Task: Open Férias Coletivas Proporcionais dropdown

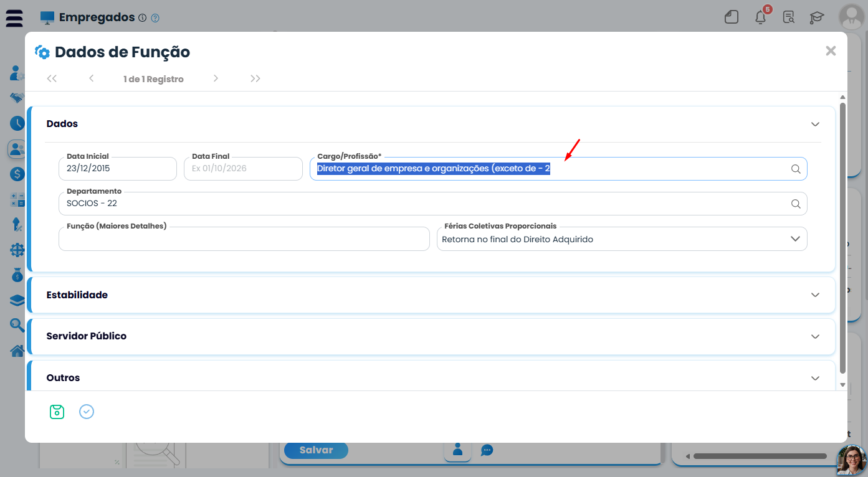Action: [x=622, y=239]
